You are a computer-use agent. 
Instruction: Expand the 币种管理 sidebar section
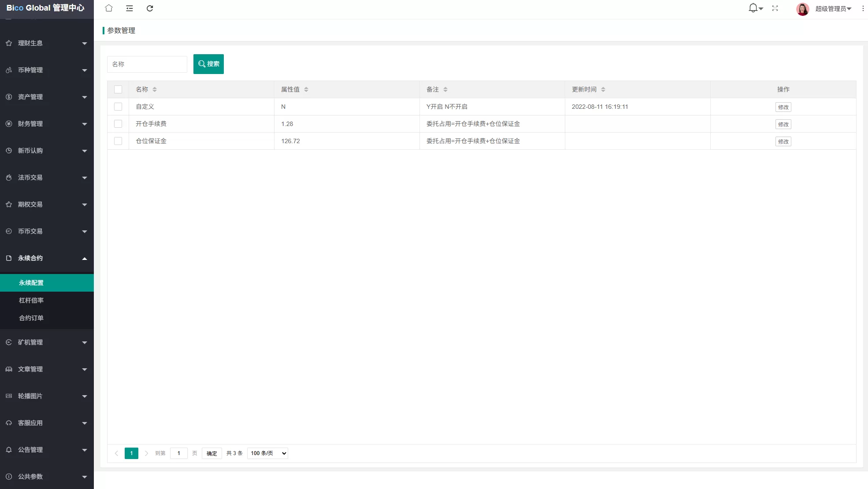[47, 70]
